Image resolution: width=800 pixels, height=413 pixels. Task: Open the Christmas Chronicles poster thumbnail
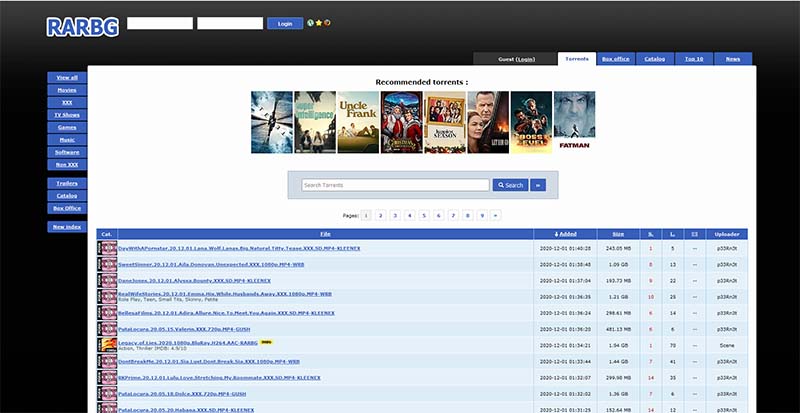(x=402, y=122)
